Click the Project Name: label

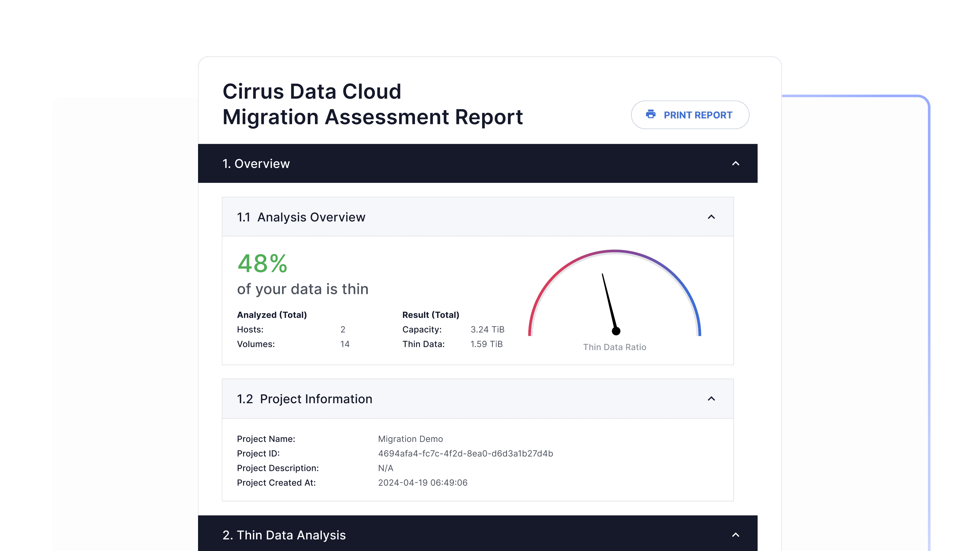pos(266,439)
